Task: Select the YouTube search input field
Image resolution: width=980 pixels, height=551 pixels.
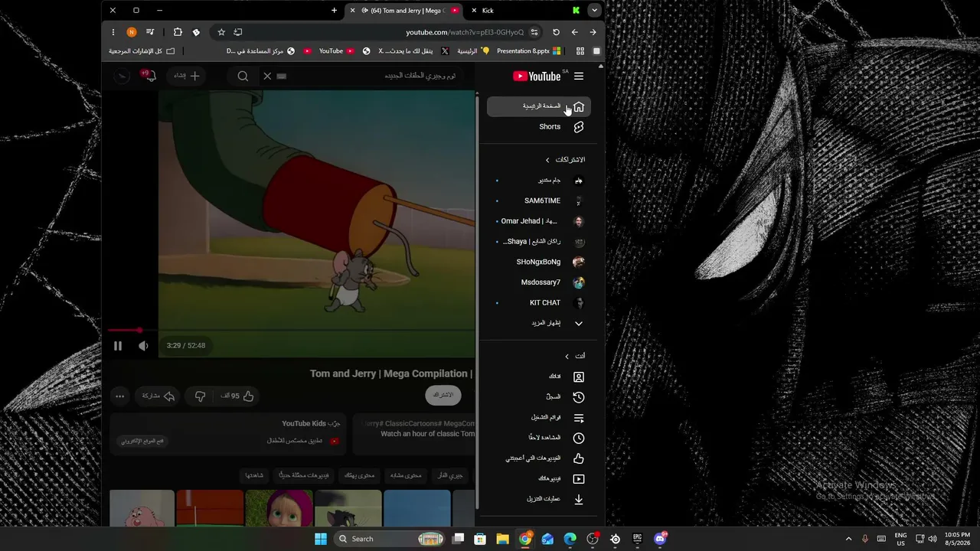Action: (373, 76)
